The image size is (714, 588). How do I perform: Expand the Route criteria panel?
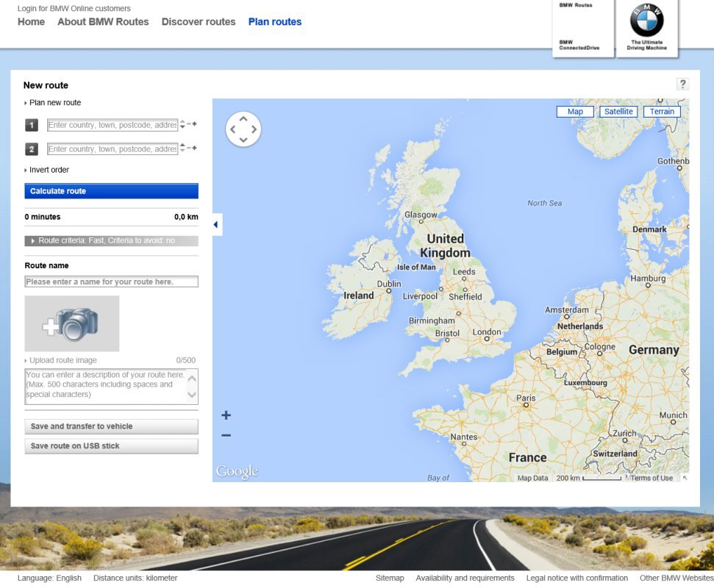click(111, 240)
